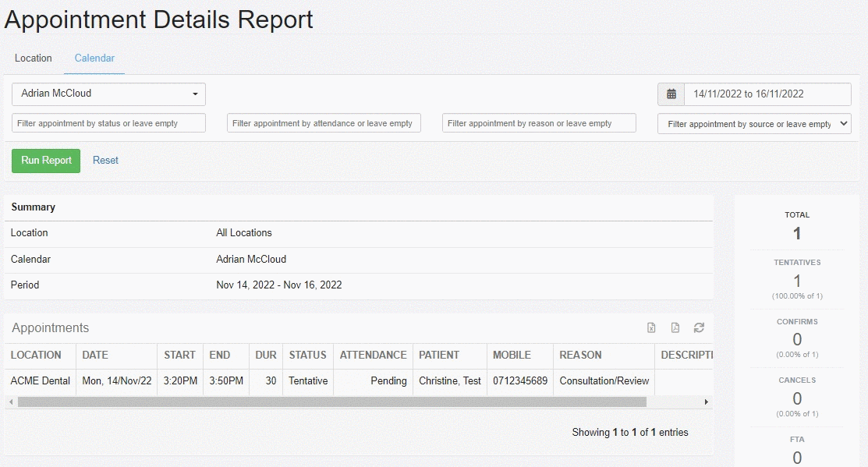Sort by START column header
Viewport: 868px width, 467px height.
tap(180, 356)
